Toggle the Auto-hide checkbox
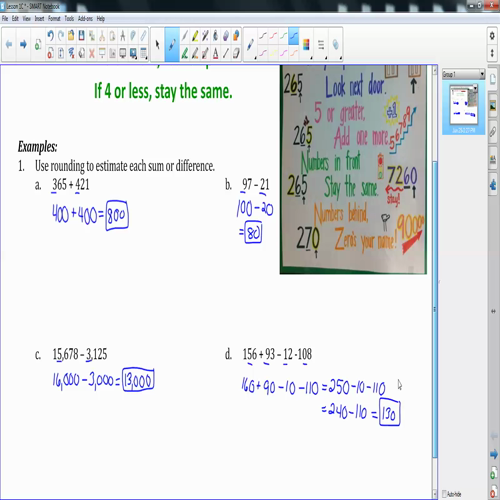 pyautogui.click(x=444, y=494)
